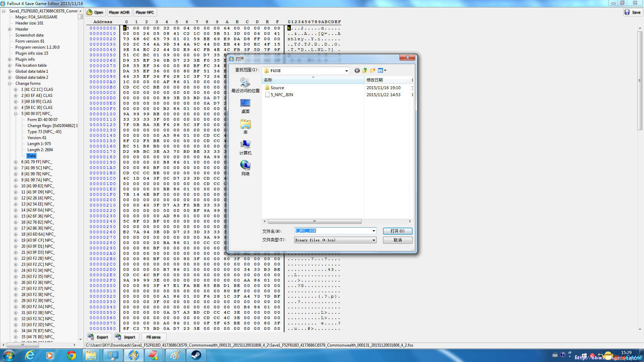This screenshot has width=644, height=362.
Task: Select the Recent Places shortcut (最近访问的位置)
Action: point(245,85)
